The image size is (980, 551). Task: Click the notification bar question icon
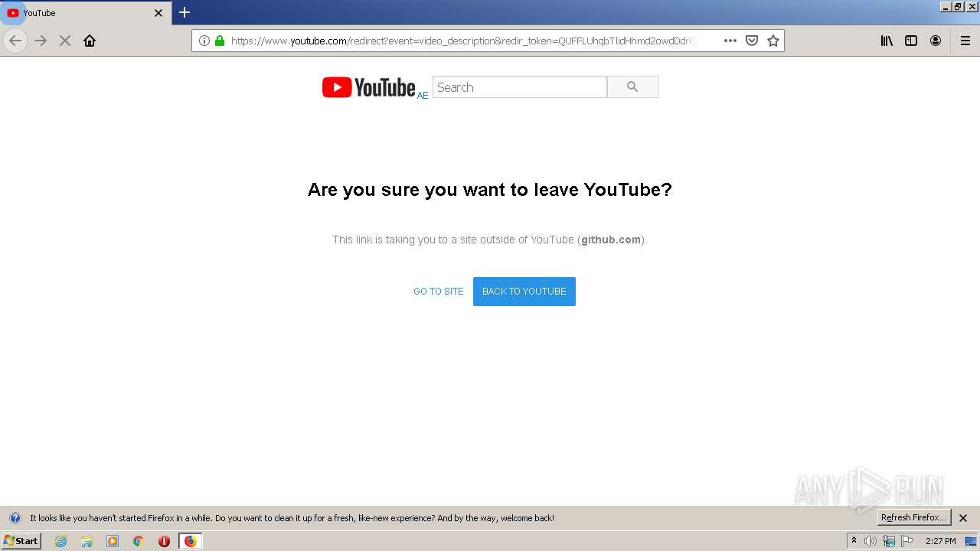click(15, 518)
